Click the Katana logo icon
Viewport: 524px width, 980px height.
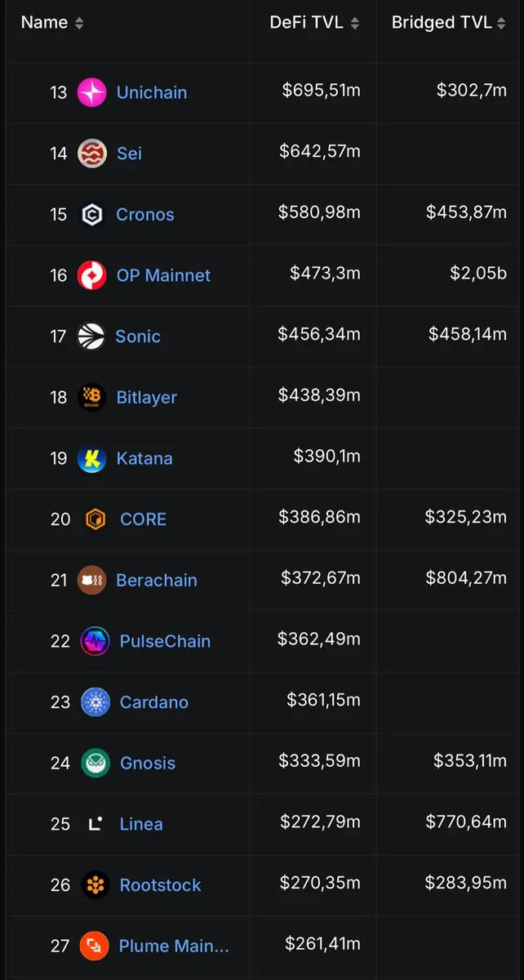pyautogui.click(x=91, y=458)
